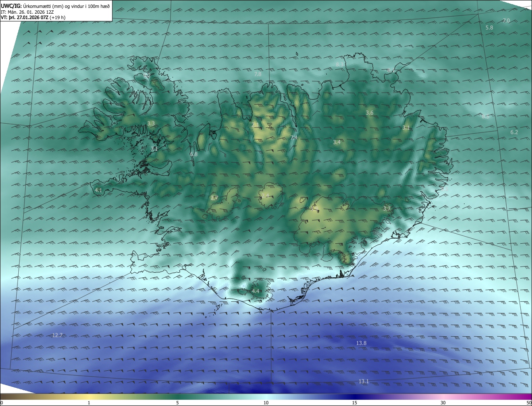This screenshot has height=406, width=532.
Task: Click the value label 3.3 on the map
Action: [151, 123]
